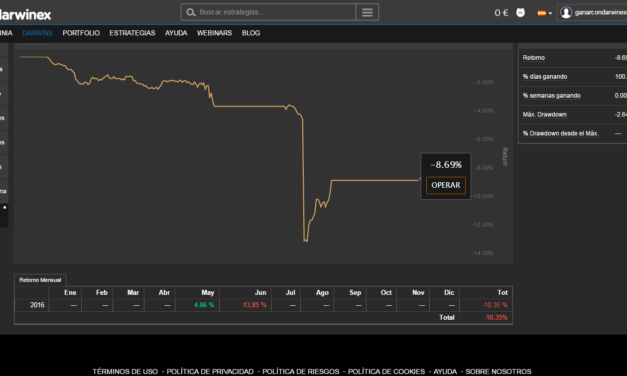This screenshot has height=376, width=627.
Task: Click the Tot -10.35 % cell for 2016
Action: pyautogui.click(x=486, y=305)
